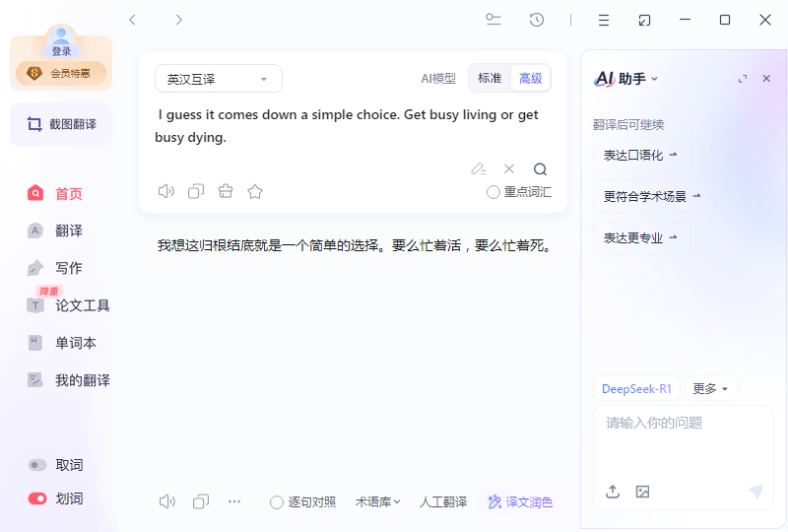Screen dimensions: 788x532
Task: Open the Writing section (写作)
Action: coord(55,268)
